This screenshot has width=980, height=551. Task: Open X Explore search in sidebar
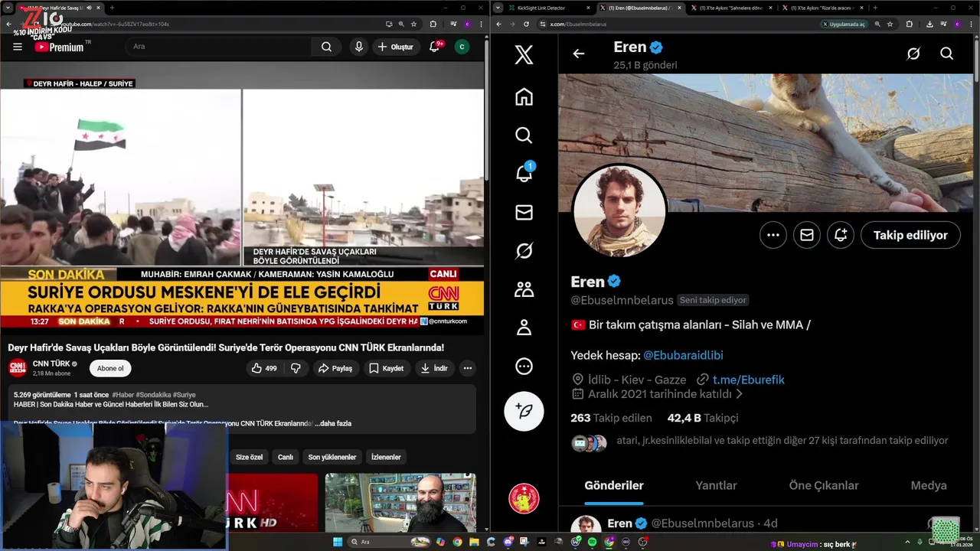524,135
